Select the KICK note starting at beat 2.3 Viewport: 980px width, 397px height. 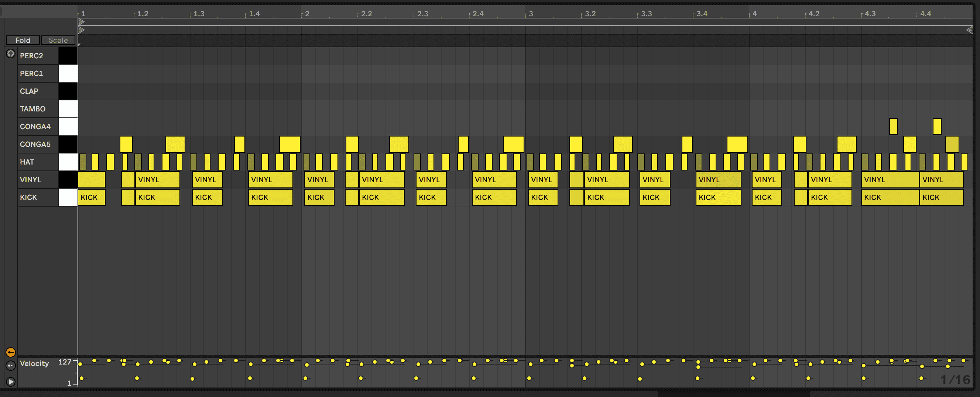431,197
